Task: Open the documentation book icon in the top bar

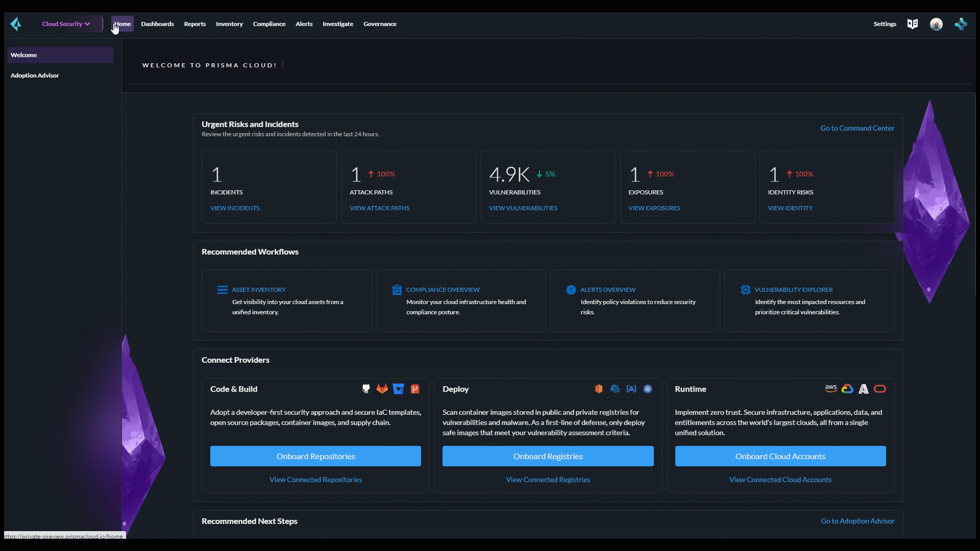Action: 913,23
